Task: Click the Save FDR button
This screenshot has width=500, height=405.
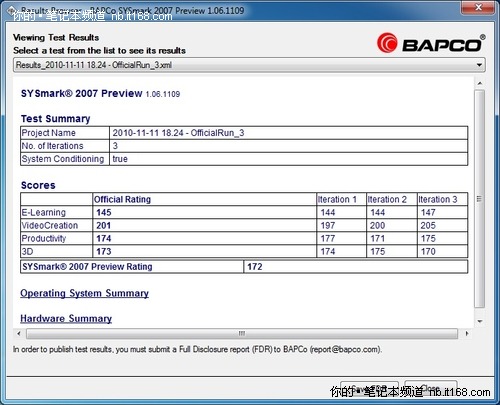Action: [369, 389]
